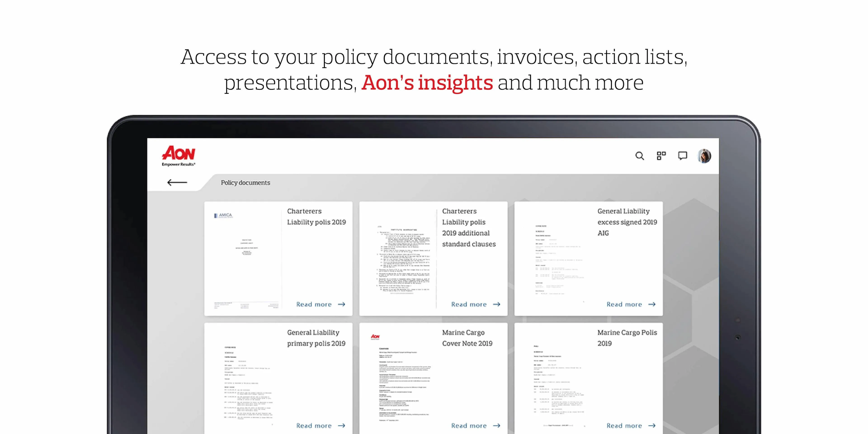The width and height of the screenshot is (868, 434).
Task: Click title 'General Liability excess signed 2019 AIG'
Action: (627, 222)
